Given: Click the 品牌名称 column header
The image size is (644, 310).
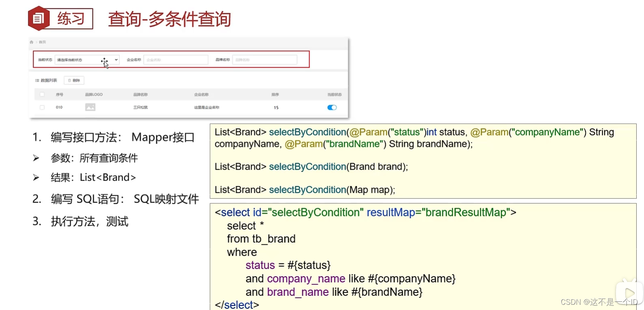Looking at the screenshot, I should point(140,95).
